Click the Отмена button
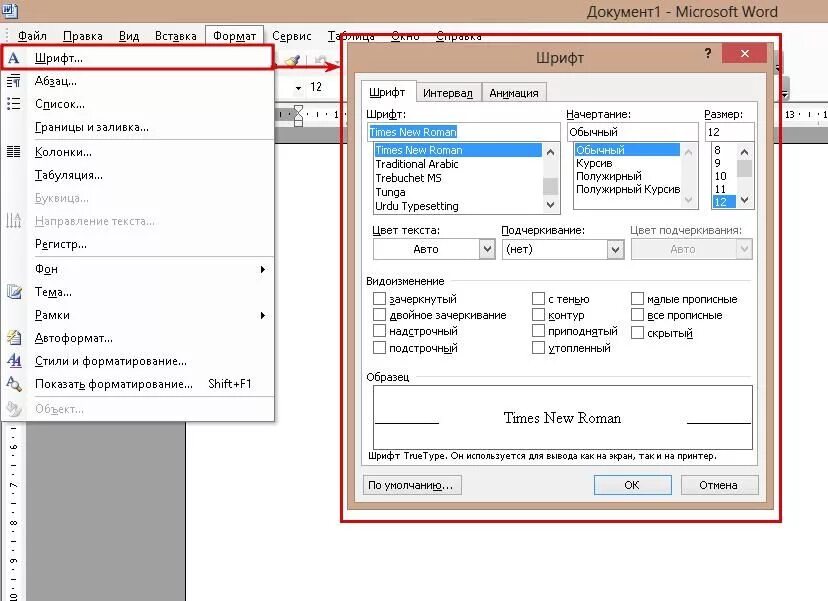The height and width of the screenshot is (601, 828). [719, 485]
